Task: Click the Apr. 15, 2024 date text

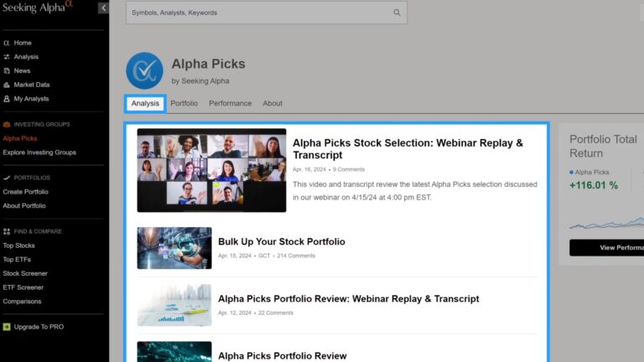Action: click(x=235, y=256)
